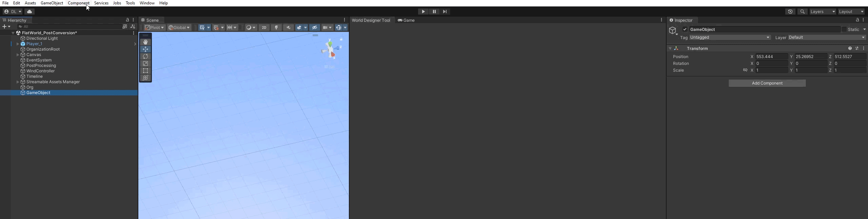Viewport: 868px width, 219px height.
Task: Open Hierarchy search in new window icon
Action: point(125,26)
